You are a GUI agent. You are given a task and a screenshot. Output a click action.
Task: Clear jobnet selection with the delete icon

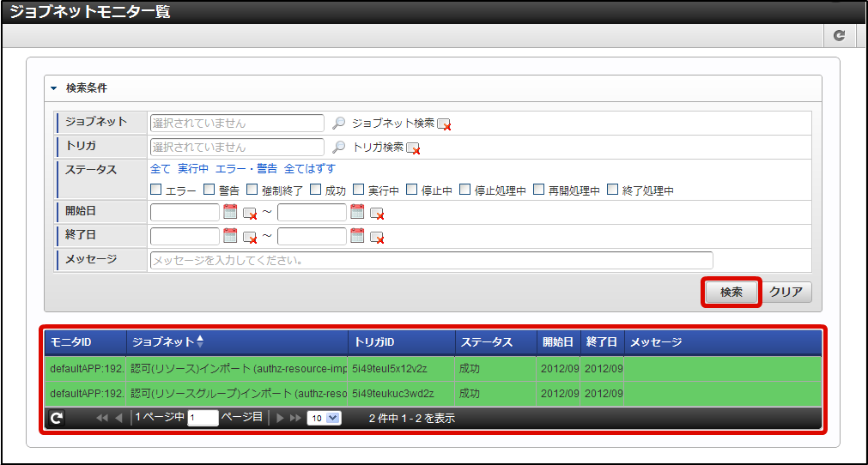[x=444, y=124]
